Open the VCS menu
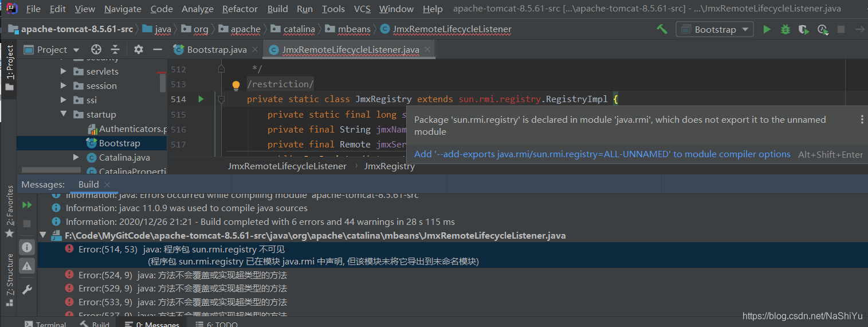Viewport: 868px width, 327px height. click(x=362, y=9)
